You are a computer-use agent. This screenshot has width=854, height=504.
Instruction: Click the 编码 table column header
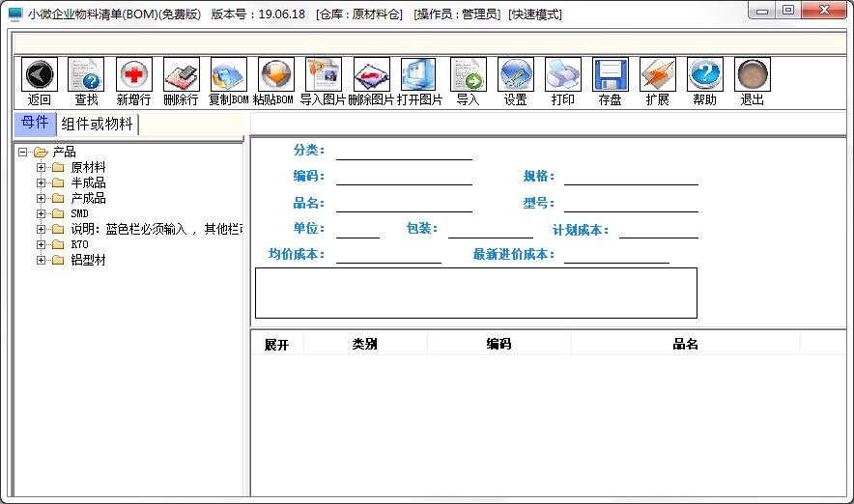tap(498, 344)
